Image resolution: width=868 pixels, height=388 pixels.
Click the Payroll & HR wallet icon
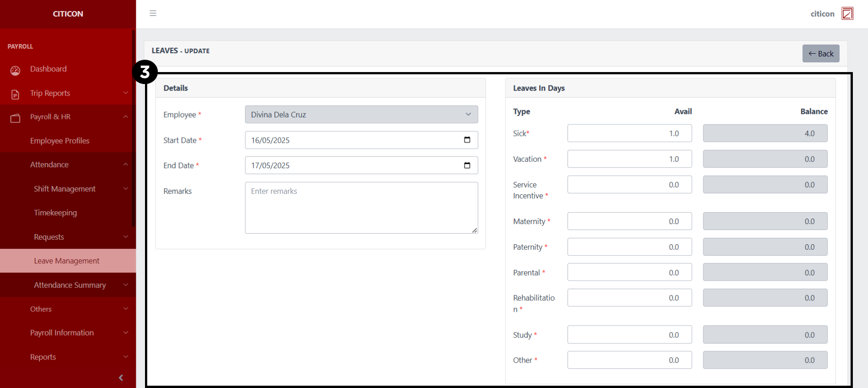tap(15, 118)
